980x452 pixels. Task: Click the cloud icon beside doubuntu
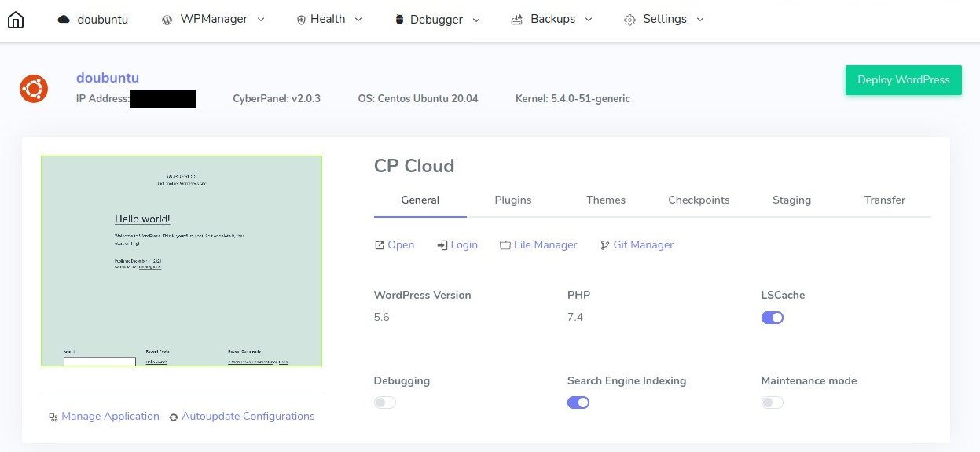[64, 20]
